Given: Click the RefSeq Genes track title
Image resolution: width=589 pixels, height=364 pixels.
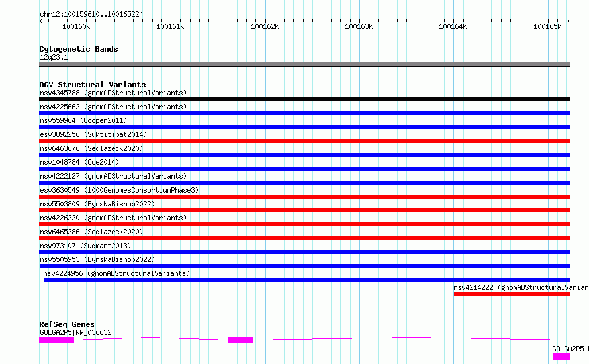Looking at the screenshot, I should pos(67,324).
